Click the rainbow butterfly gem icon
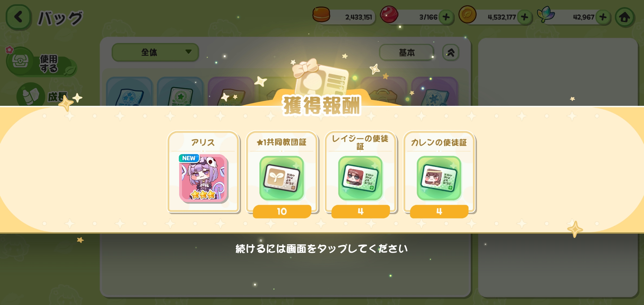Viewport: 644px width, 305px height. click(546, 14)
